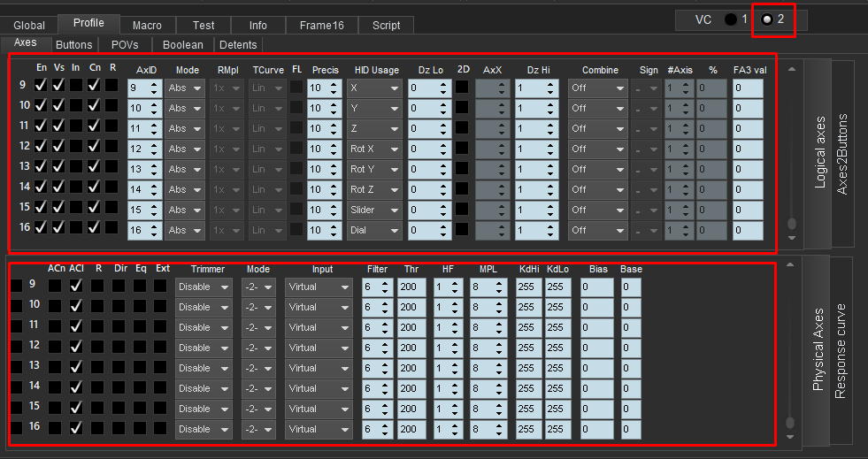
Task: Open the Response curve side panel
Action: tap(841, 351)
